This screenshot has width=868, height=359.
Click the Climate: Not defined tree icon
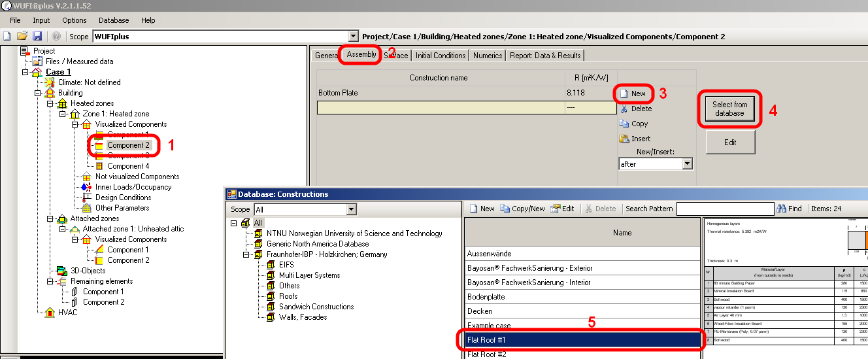pyautogui.click(x=49, y=82)
